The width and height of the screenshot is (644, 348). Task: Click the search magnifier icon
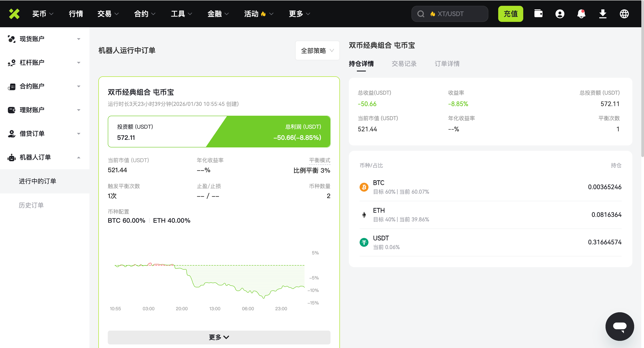point(421,14)
